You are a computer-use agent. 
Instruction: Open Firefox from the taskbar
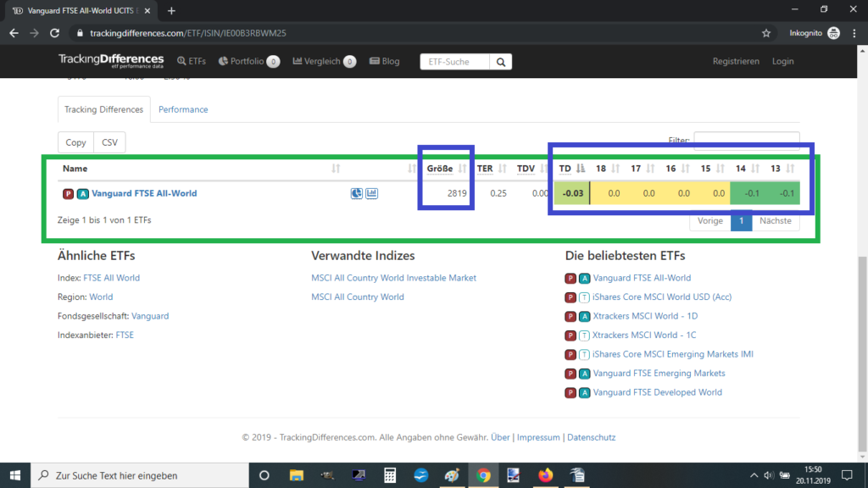[545, 475]
